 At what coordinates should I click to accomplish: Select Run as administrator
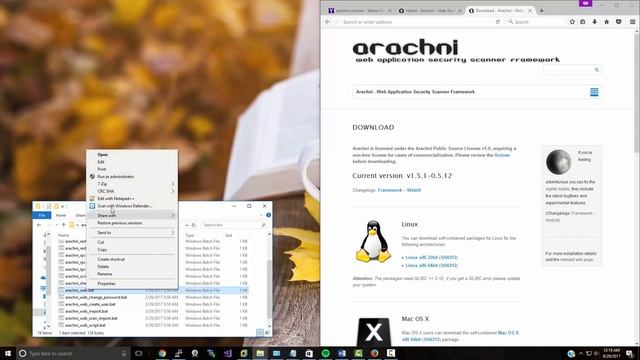[116, 177]
